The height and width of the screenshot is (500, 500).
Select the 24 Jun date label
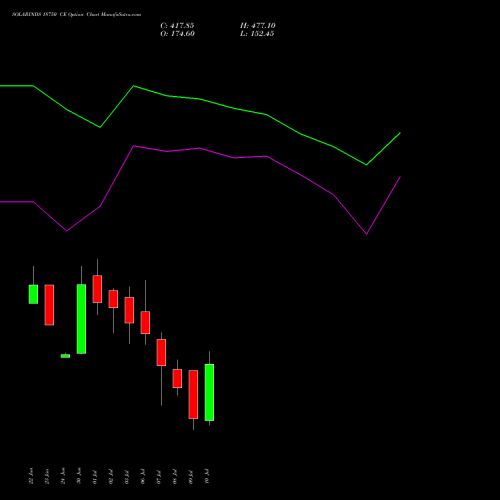coord(63,476)
